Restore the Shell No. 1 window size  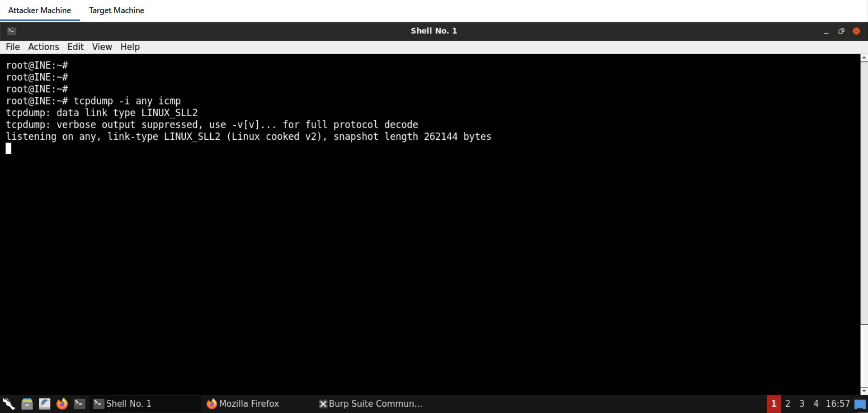(841, 31)
